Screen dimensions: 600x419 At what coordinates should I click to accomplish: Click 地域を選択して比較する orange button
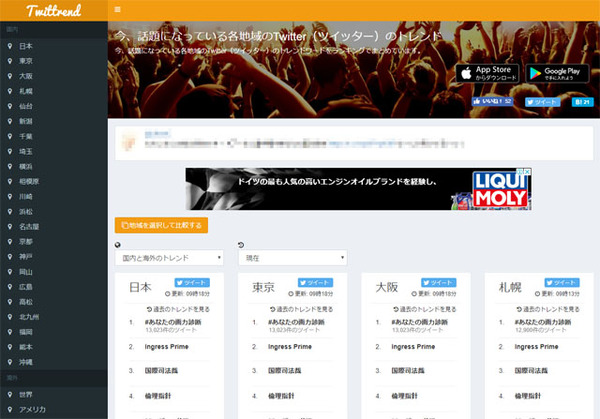tap(161, 225)
